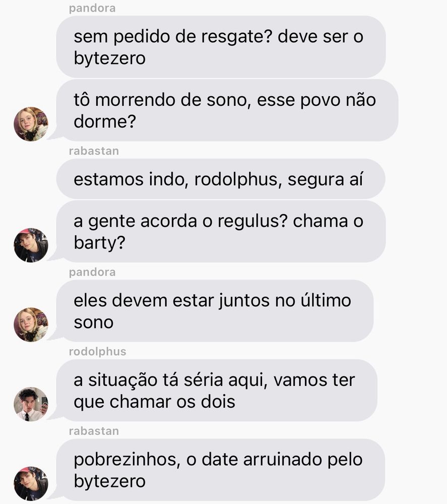The height and width of the screenshot is (504, 447).
Task: Click the 'rabastan' name above 'estamos indo' message
Action: click(94, 151)
